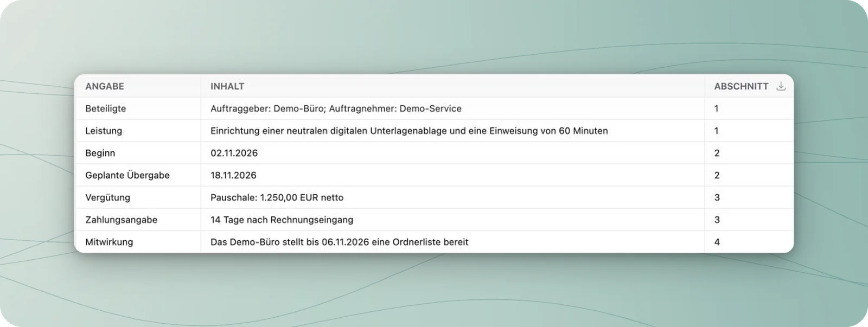
Task: Click Abschnitt value in Beginn row
Action: point(717,153)
